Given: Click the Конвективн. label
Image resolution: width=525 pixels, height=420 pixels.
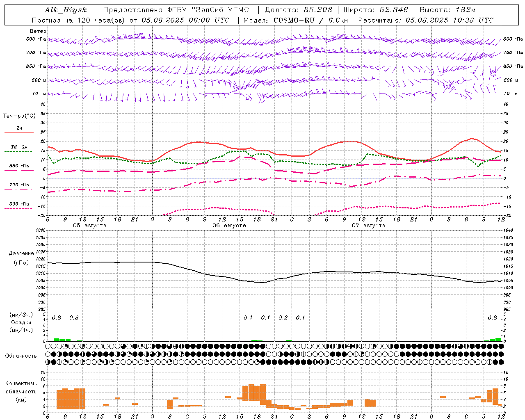Looking at the screenshot, I should click(x=21, y=383).
